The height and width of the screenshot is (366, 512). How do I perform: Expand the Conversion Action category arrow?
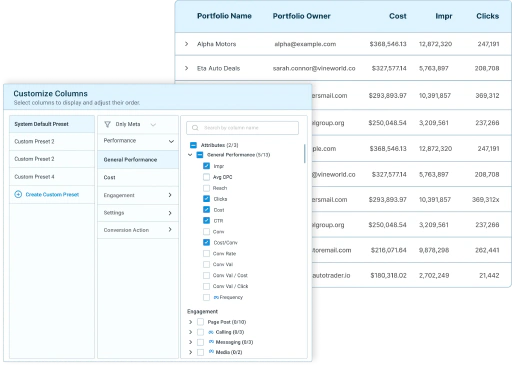pos(170,230)
